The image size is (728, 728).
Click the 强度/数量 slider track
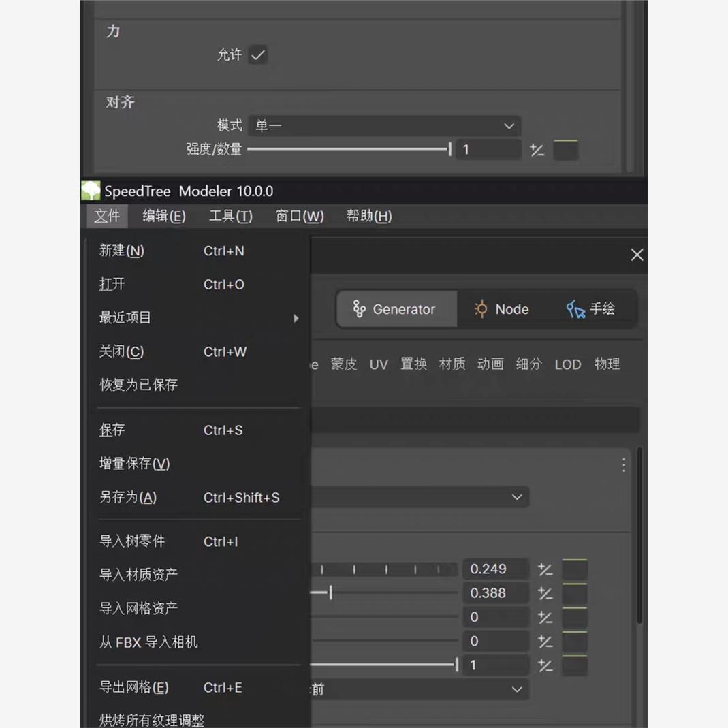(349, 149)
